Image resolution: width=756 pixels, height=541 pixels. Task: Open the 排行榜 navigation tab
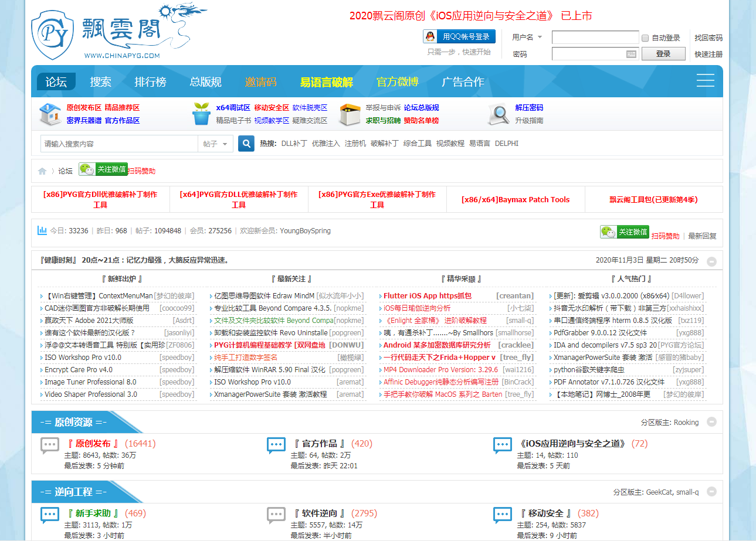(150, 82)
